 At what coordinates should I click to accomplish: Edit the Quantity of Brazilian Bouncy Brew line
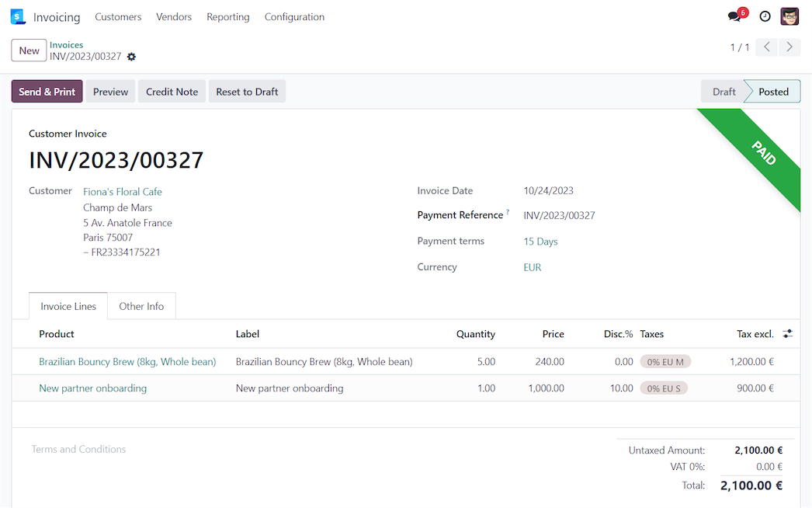coord(486,361)
